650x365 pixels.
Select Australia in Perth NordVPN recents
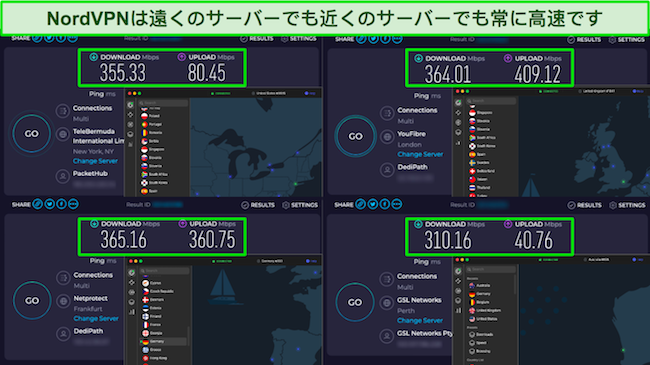coord(480,285)
